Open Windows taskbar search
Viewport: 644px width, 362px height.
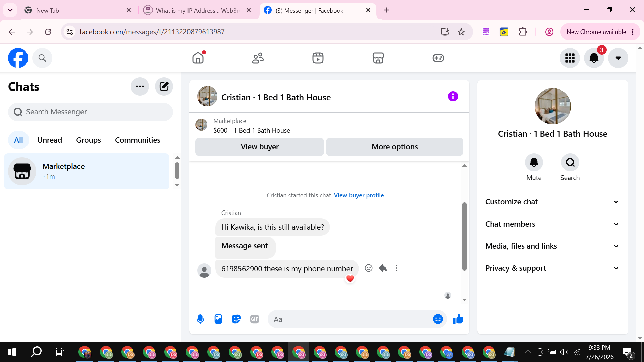36,352
